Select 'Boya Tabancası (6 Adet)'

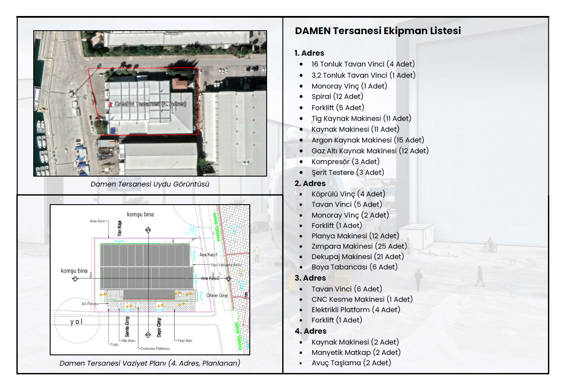[354, 267]
